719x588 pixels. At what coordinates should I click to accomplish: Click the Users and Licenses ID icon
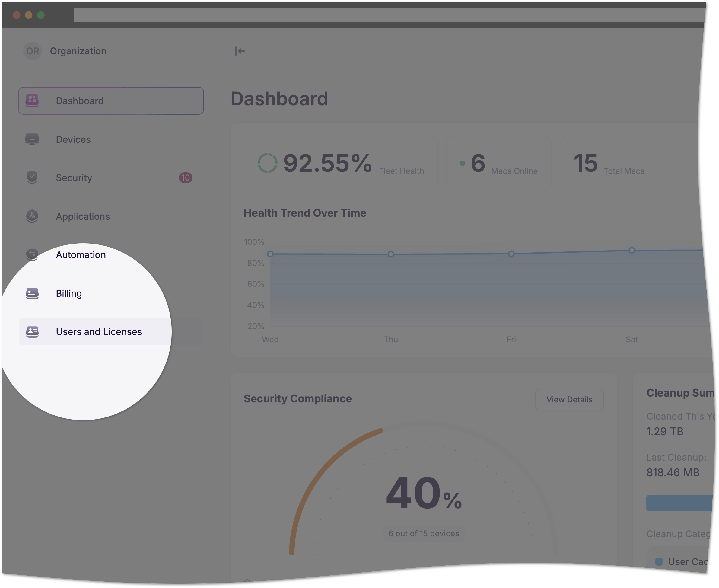pyautogui.click(x=32, y=332)
